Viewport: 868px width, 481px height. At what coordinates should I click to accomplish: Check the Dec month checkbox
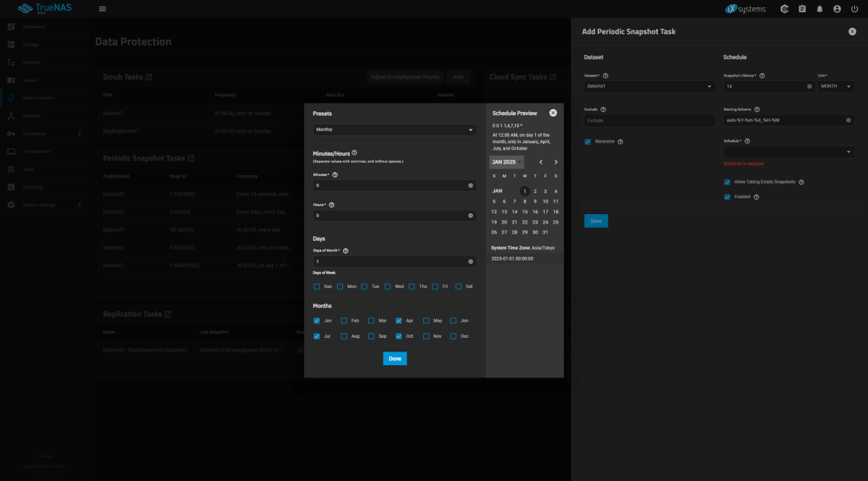click(x=454, y=336)
